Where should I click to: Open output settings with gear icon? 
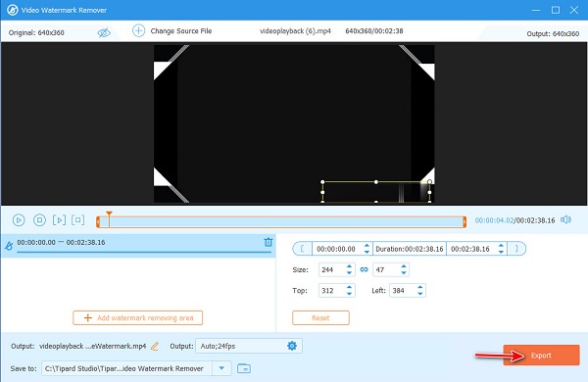tap(292, 346)
